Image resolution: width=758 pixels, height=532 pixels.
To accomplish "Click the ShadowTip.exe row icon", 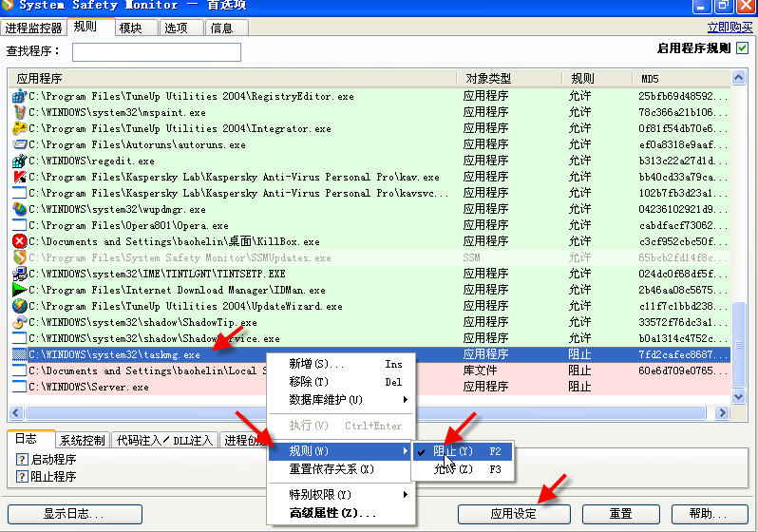I will [19, 322].
